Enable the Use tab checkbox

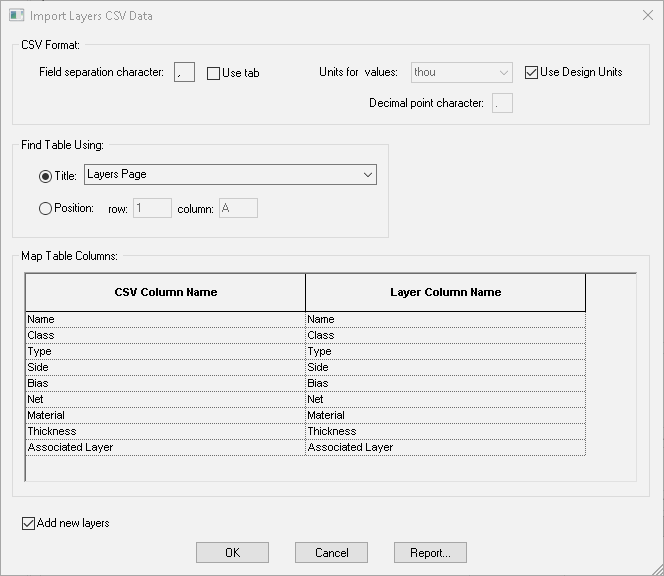coord(214,73)
